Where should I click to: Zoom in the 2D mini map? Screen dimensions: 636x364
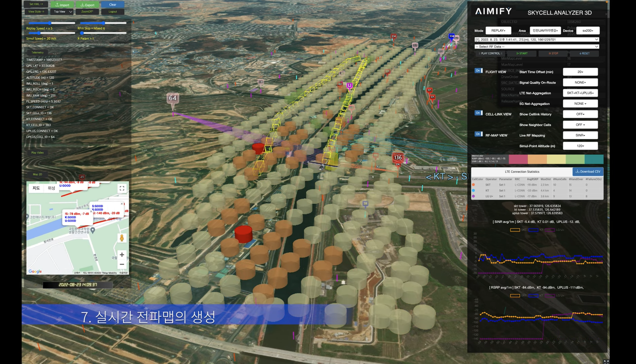tap(122, 254)
